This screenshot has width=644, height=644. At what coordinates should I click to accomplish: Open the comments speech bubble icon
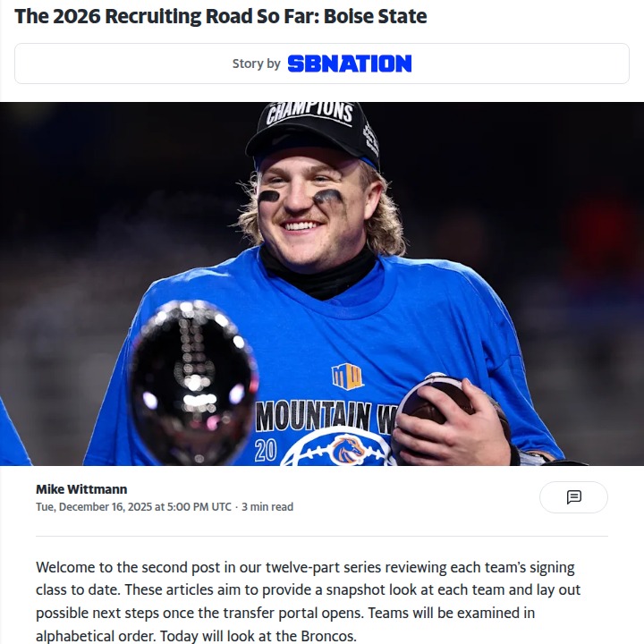[x=574, y=497]
